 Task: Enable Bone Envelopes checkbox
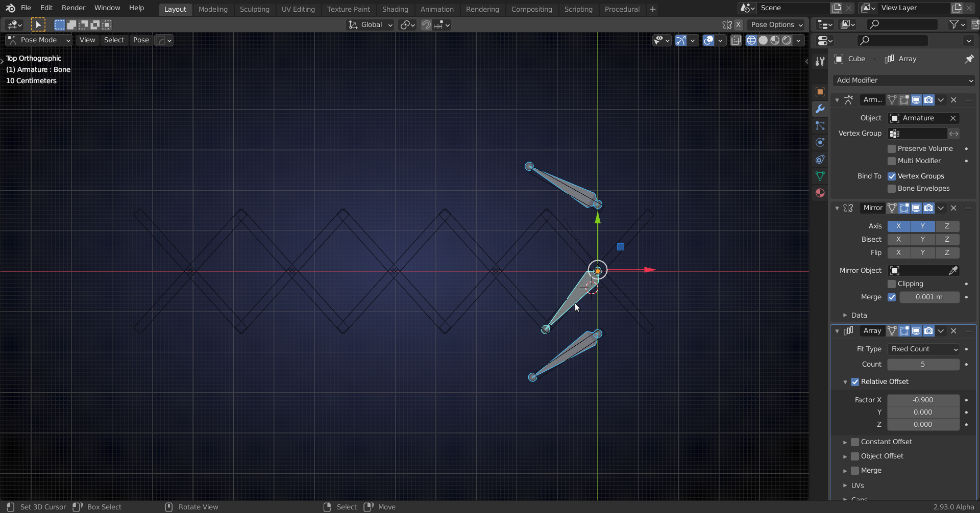(x=892, y=189)
